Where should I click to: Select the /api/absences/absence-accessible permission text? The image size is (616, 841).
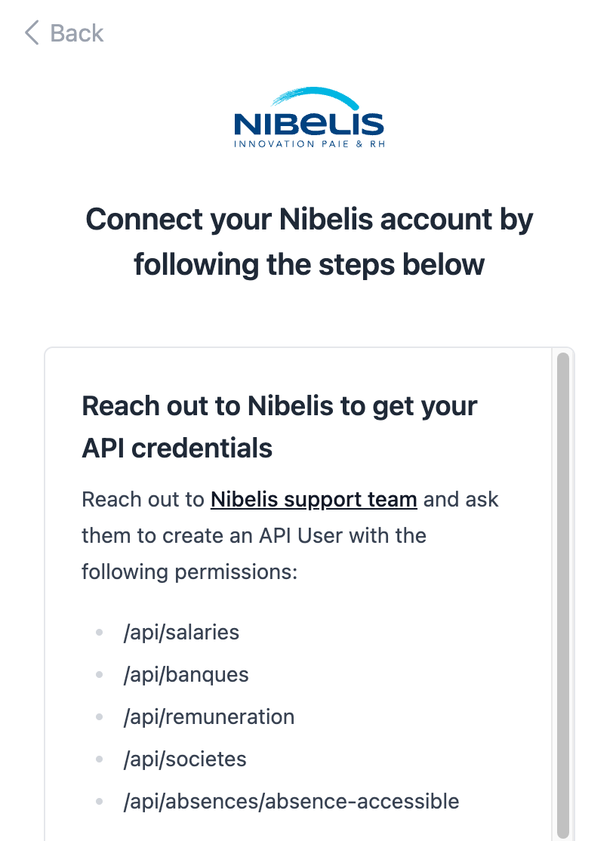(x=291, y=801)
